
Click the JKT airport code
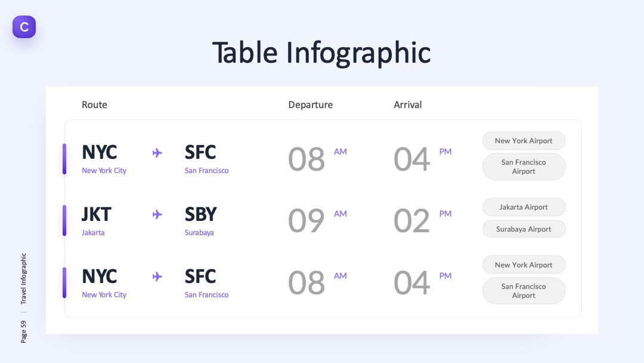point(97,214)
